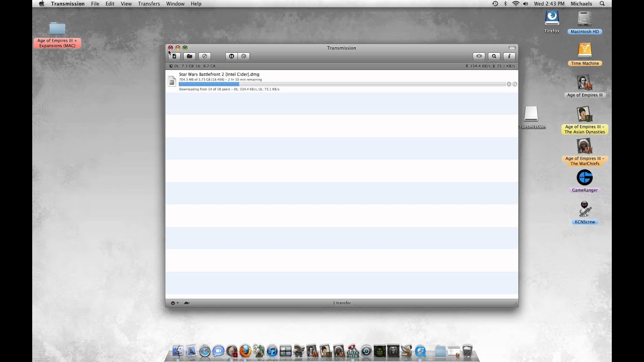Open the Inspector info button
The height and width of the screenshot is (362, 644).
point(509,56)
